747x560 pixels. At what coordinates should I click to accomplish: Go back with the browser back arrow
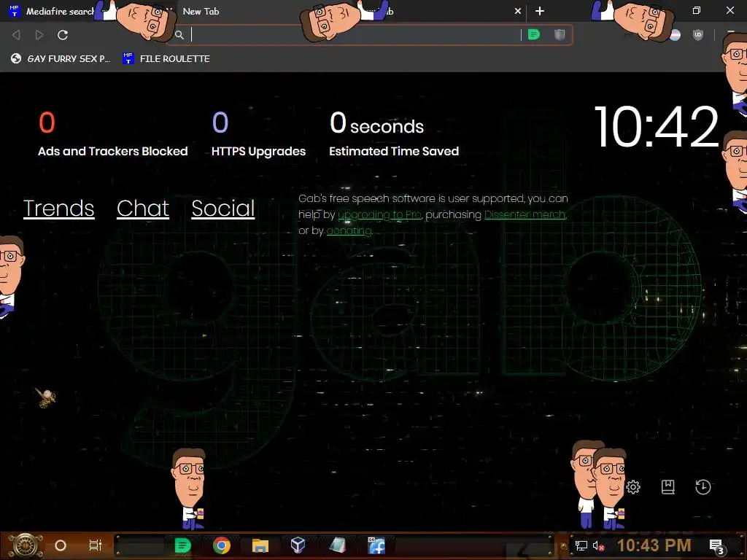coord(16,35)
